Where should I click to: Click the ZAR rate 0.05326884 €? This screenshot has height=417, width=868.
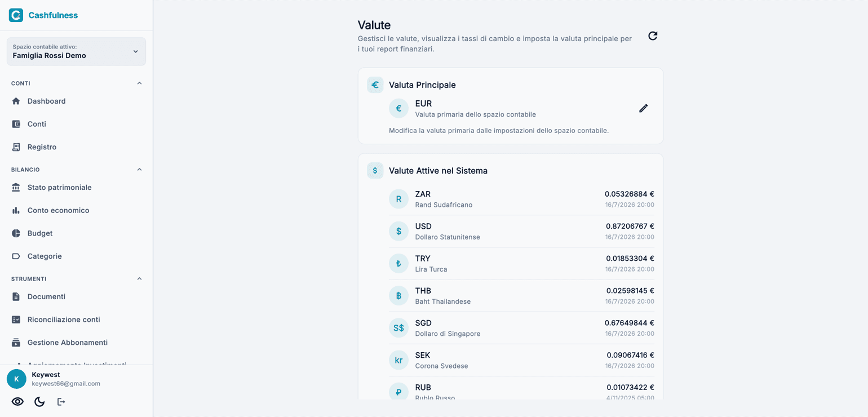[630, 194]
